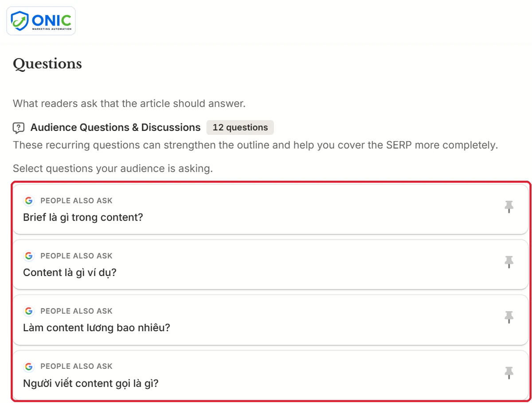Pin the "Content là gì ví dụ?" question
The image size is (532, 403).
509,262
